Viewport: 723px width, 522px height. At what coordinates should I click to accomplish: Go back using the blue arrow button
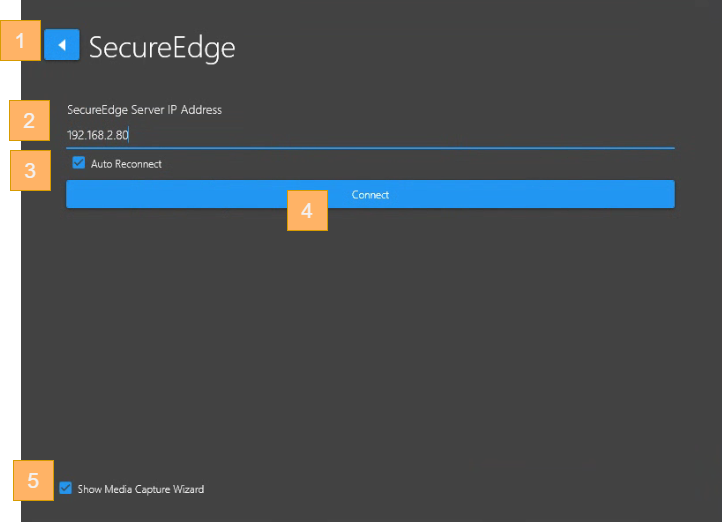click(62, 45)
